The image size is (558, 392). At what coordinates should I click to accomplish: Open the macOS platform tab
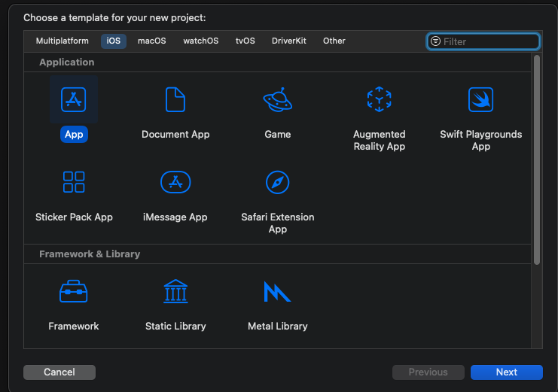coord(152,41)
